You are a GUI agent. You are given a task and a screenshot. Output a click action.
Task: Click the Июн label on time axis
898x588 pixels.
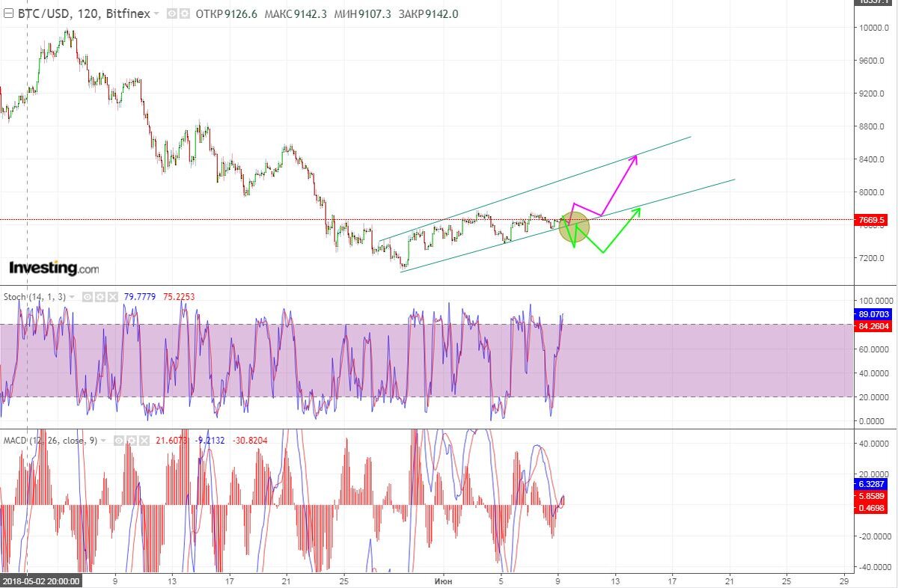[x=442, y=581]
